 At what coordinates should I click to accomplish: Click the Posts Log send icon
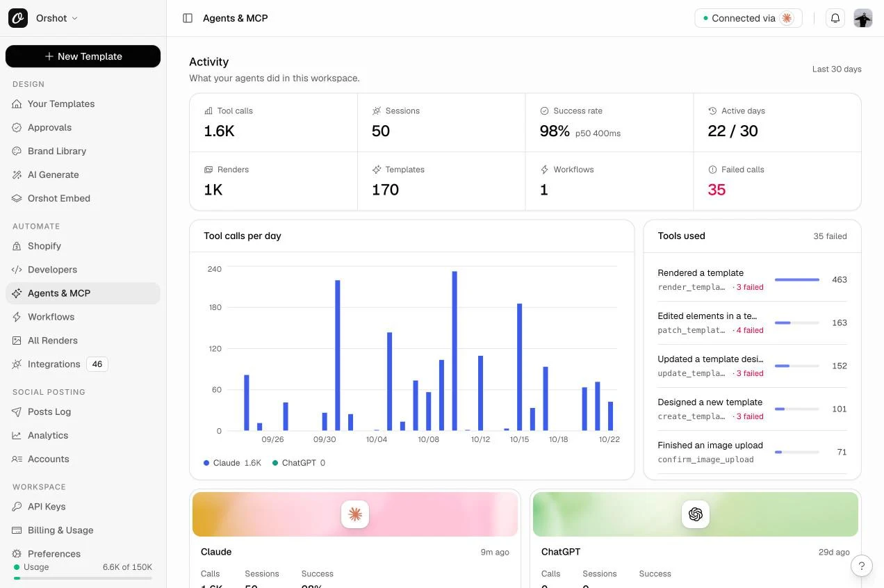(17, 411)
